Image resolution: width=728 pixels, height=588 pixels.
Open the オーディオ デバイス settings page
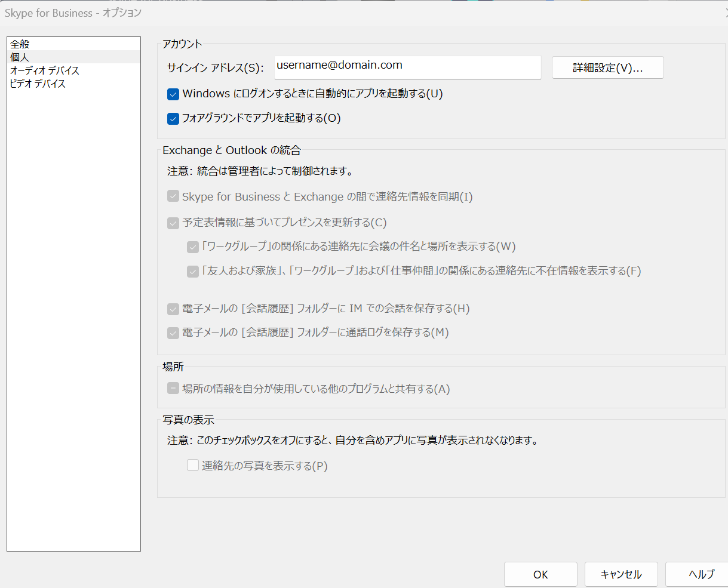click(45, 70)
